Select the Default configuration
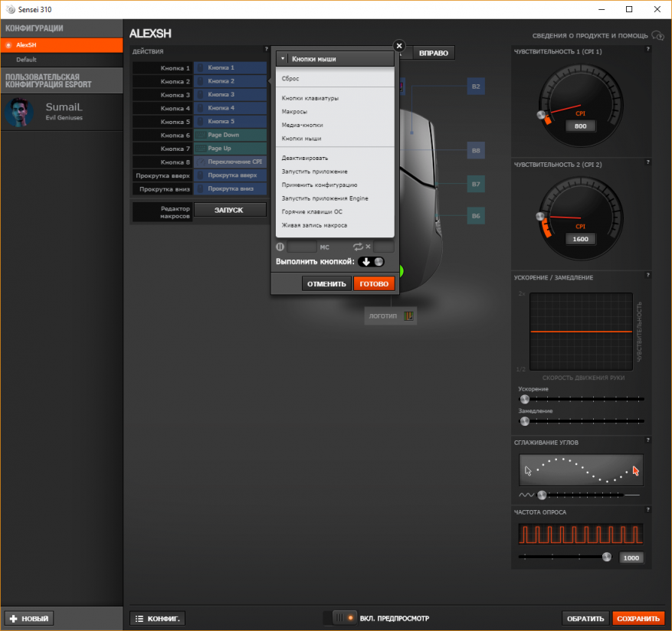 click(62, 60)
